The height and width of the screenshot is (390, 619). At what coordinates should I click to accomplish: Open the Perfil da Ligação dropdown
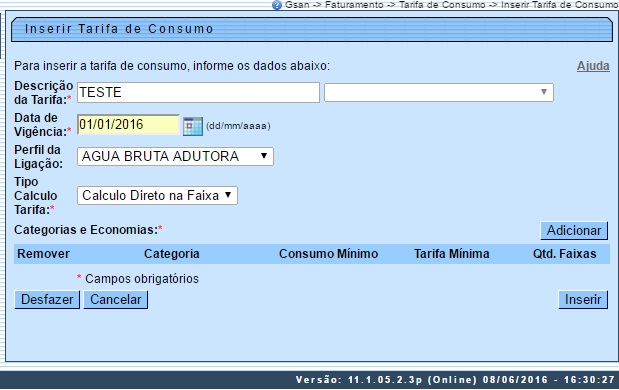[175, 156]
